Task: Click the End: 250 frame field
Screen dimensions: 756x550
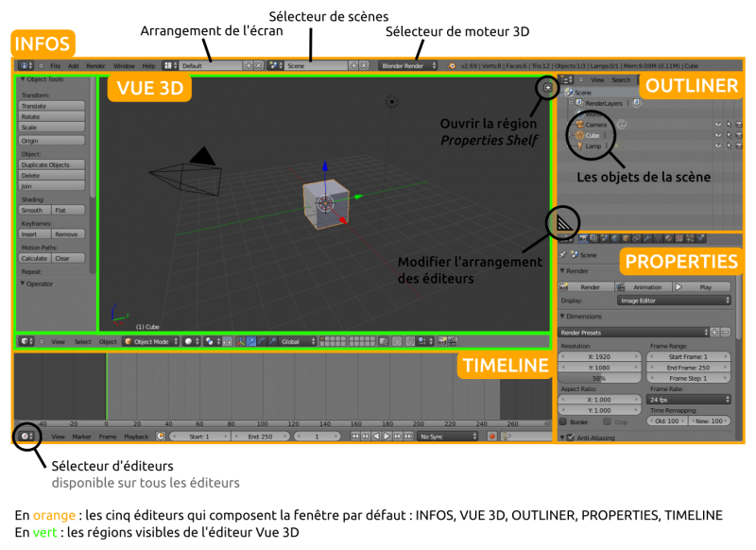Action: [x=261, y=437]
